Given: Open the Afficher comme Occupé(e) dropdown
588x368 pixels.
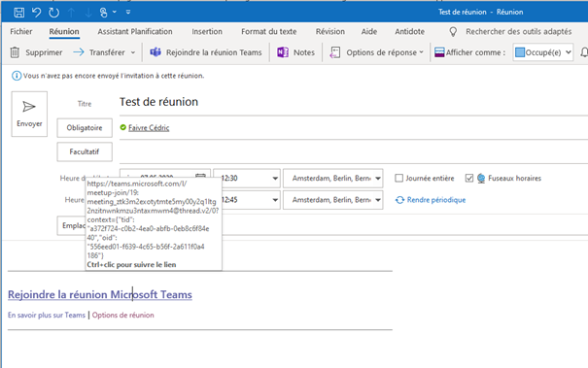Looking at the screenshot, I should click(x=542, y=52).
